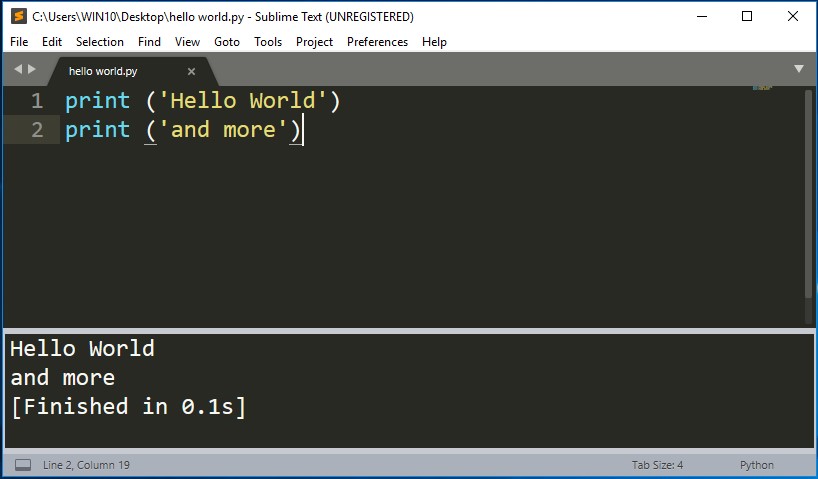Open the Selection menu
The width and height of the screenshot is (818, 479).
pyautogui.click(x=100, y=42)
